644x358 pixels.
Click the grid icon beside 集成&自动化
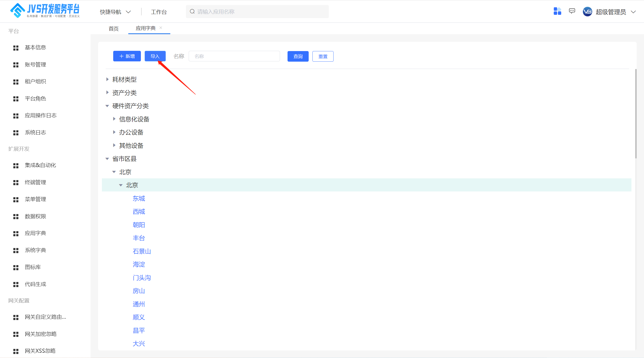(16, 166)
